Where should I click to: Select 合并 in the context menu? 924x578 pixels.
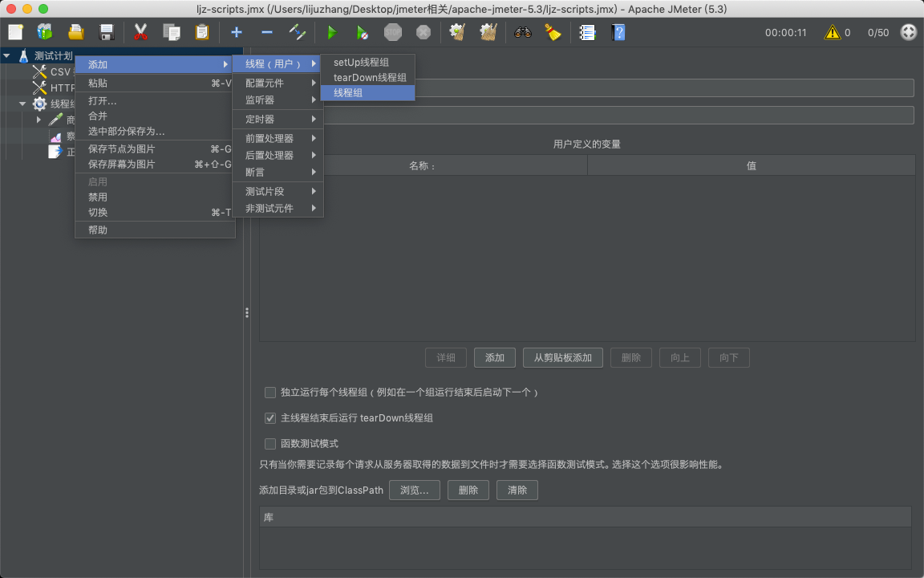[155, 116]
